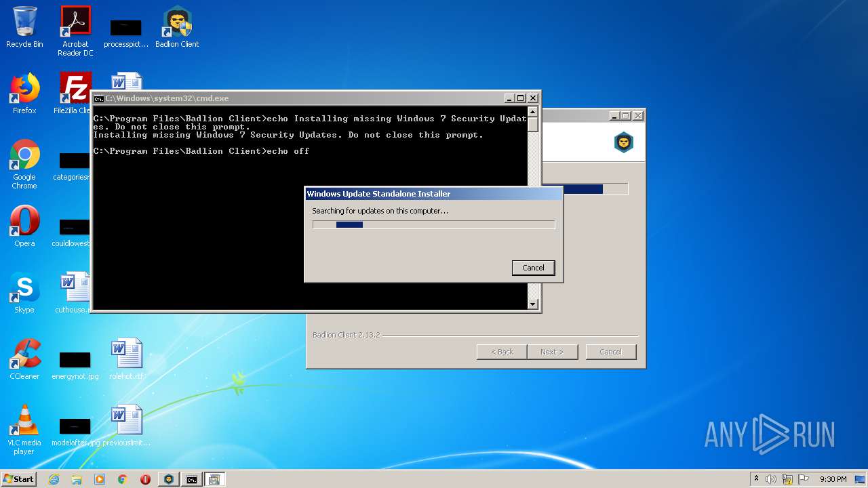Open Internet Explorer from the taskbar

(x=54, y=479)
